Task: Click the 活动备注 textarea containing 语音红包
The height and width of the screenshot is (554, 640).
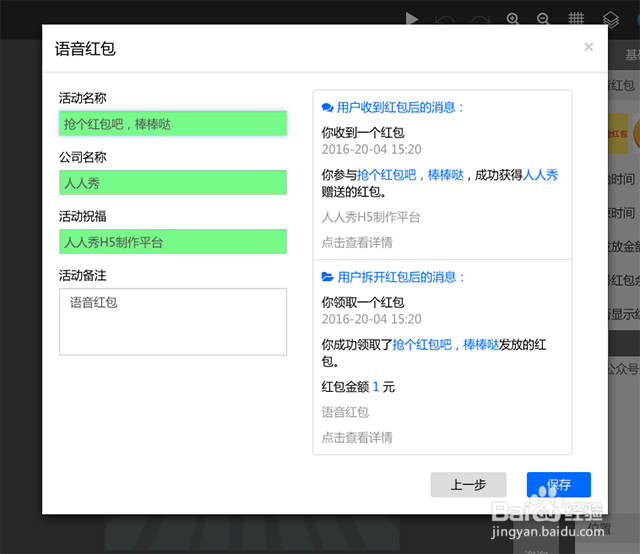Action: coord(173,322)
